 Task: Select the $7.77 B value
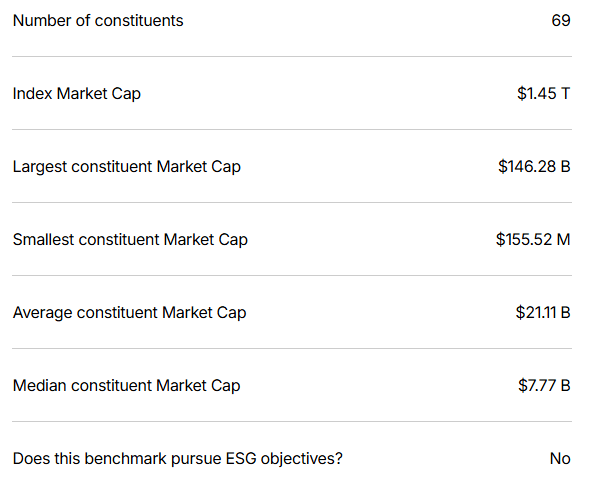[544, 385]
